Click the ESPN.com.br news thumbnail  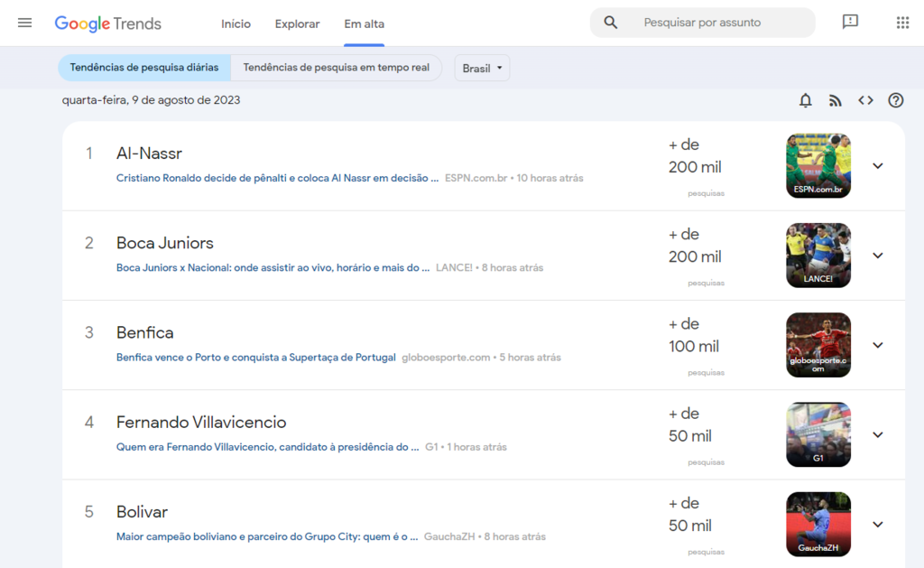[818, 165]
